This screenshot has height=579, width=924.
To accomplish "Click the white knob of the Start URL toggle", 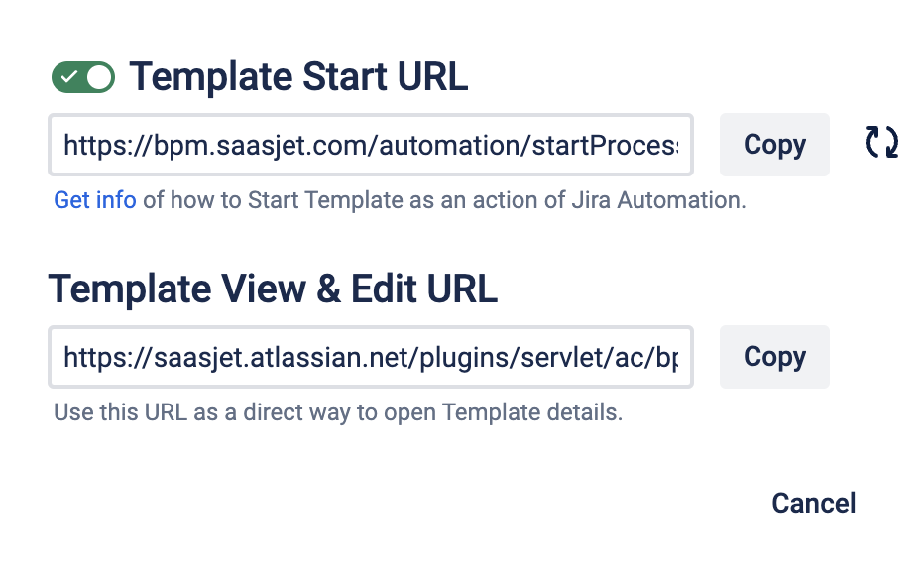I will coord(99,77).
